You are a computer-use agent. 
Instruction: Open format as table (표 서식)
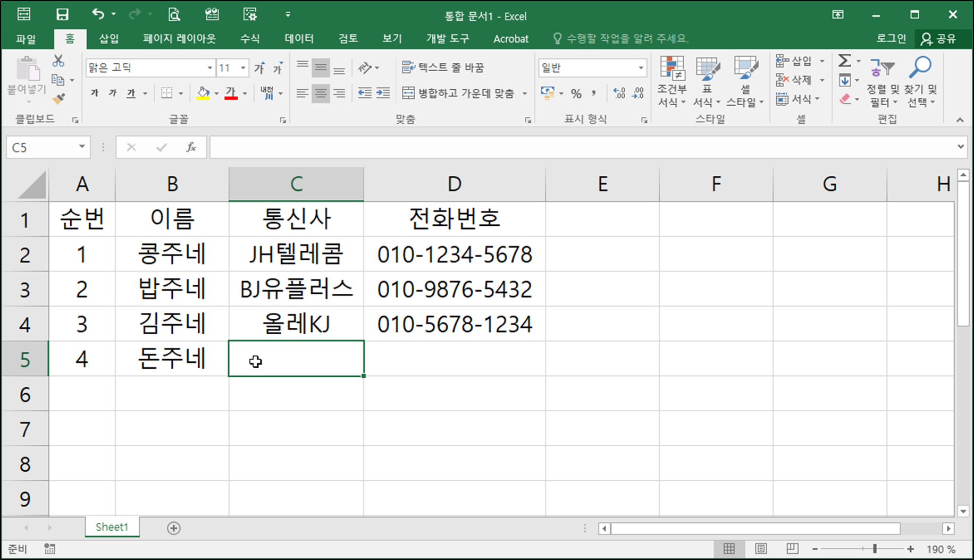(x=707, y=81)
